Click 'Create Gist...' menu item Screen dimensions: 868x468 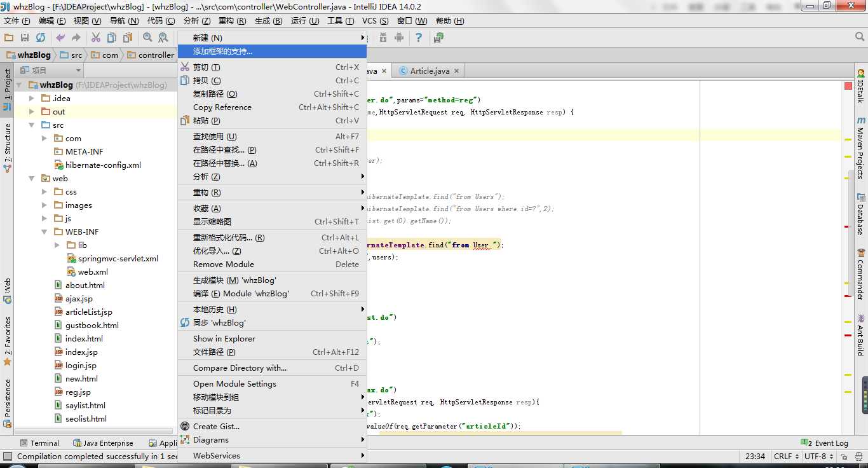click(272, 426)
